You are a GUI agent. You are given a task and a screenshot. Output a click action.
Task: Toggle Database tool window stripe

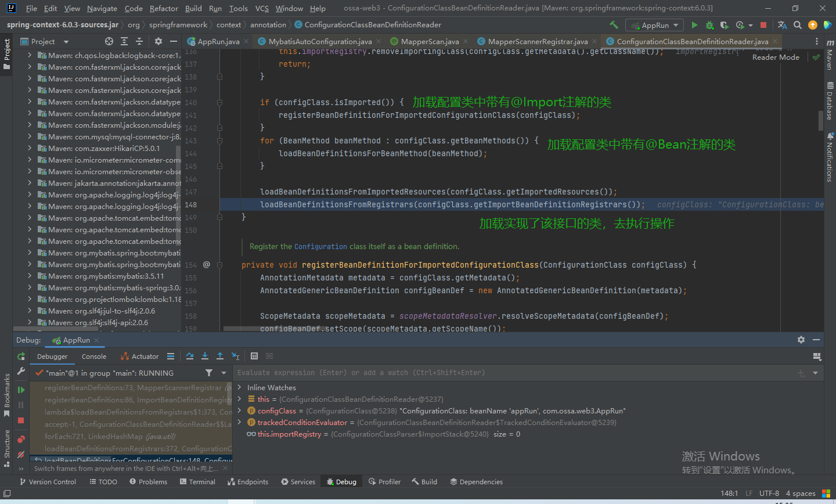click(x=829, y=101)
